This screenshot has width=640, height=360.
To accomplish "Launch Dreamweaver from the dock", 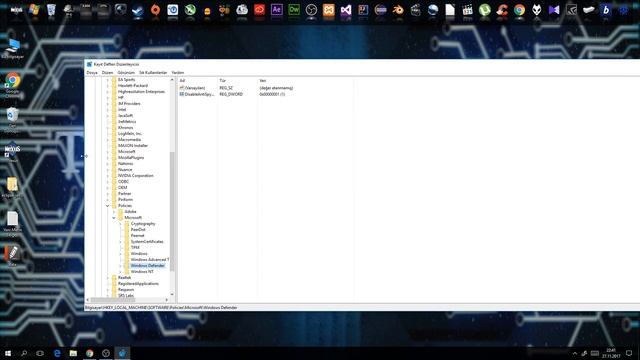I will 294,10.
